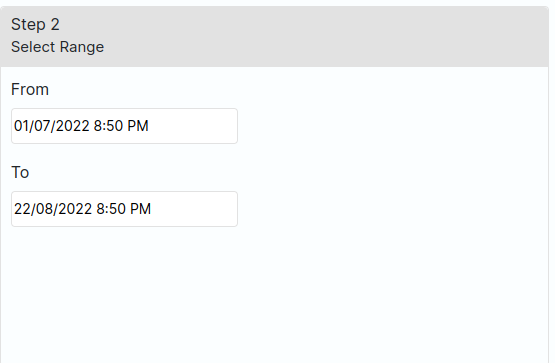Click the gray Step 2 header bar
The width and height of the screenshot is (555, 363).
pyautogui.click(x=274, y=36)
